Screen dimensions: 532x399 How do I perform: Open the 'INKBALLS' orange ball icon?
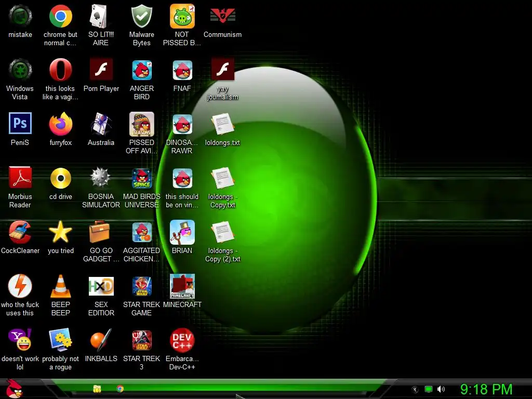coord(101,340)
